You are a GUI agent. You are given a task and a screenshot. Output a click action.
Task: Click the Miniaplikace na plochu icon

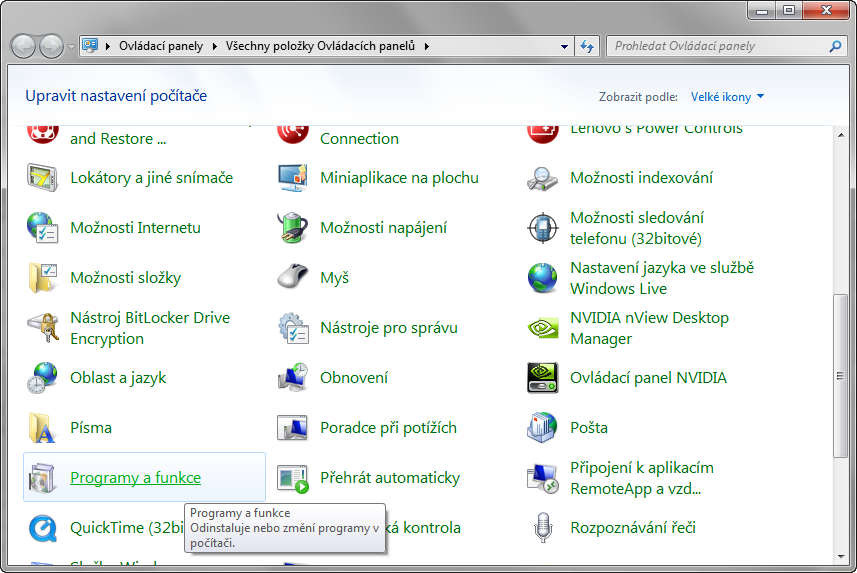(x=292, y=178)
